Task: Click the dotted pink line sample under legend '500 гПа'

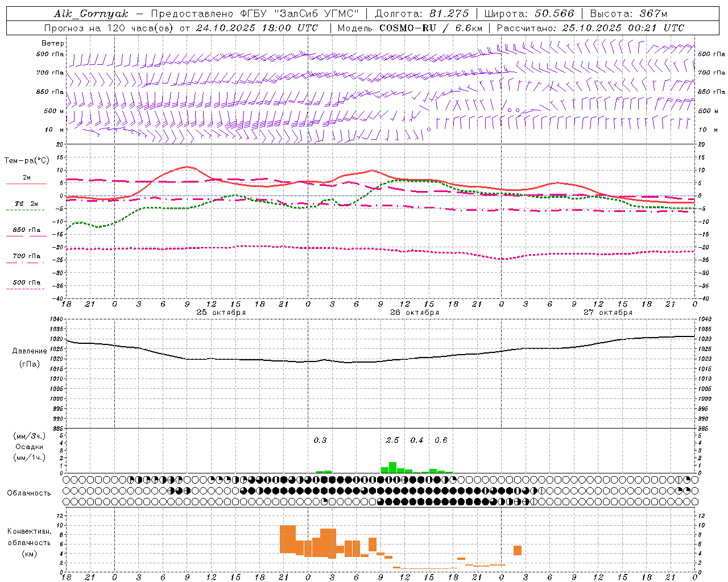Action: 25,289
